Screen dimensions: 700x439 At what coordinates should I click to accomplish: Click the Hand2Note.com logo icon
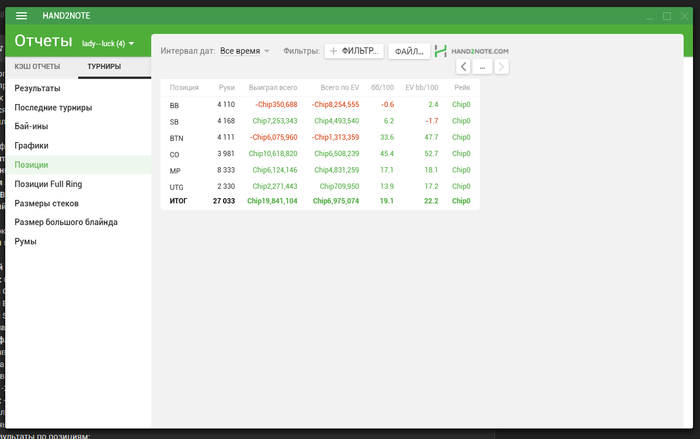441,51
